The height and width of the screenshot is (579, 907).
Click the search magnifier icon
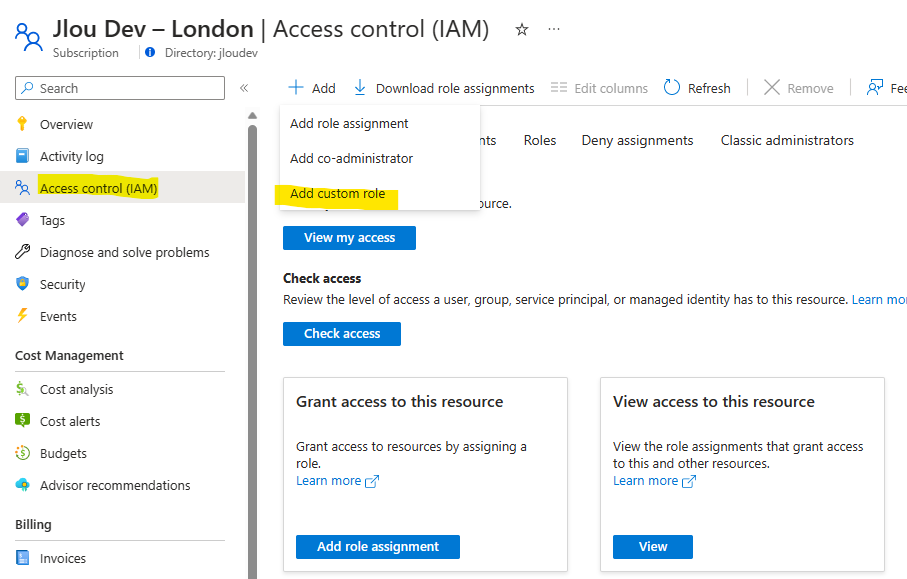pyautogui.click(x=27, y=88)
